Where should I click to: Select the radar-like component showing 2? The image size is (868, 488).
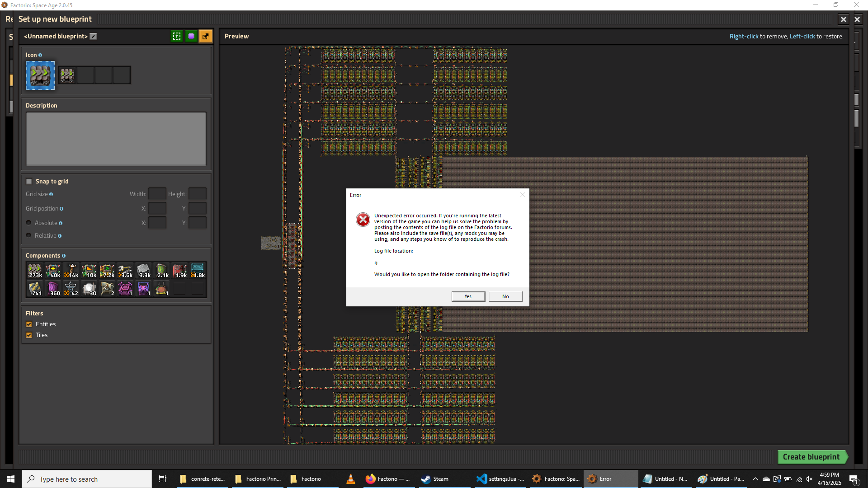click(107, 289)
